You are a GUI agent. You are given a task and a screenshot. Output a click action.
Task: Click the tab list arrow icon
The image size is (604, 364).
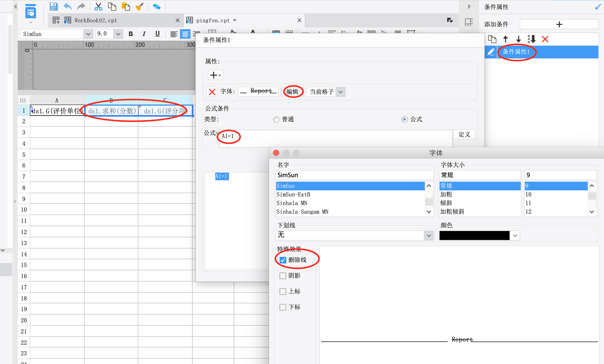pyautogui.click(x=450, y=20)
